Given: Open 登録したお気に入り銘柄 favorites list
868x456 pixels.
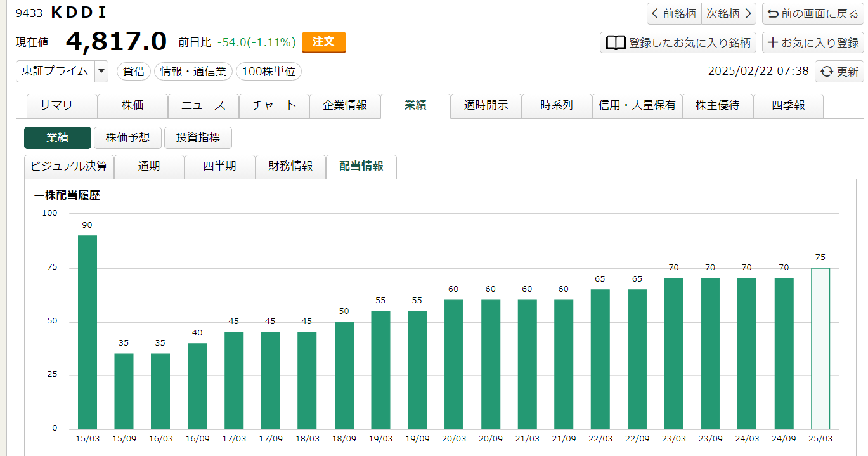Looking at the screenshot, I should click(678, 42).
